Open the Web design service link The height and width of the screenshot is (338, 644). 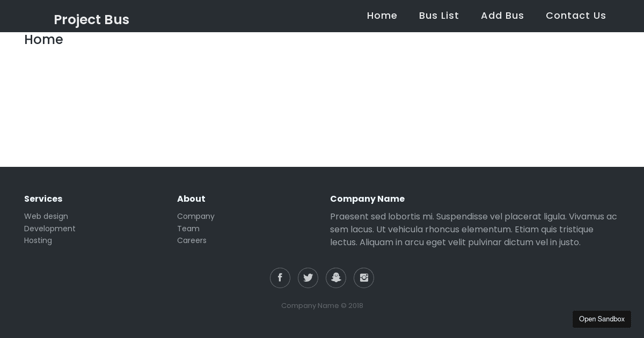tap(46, 216)
